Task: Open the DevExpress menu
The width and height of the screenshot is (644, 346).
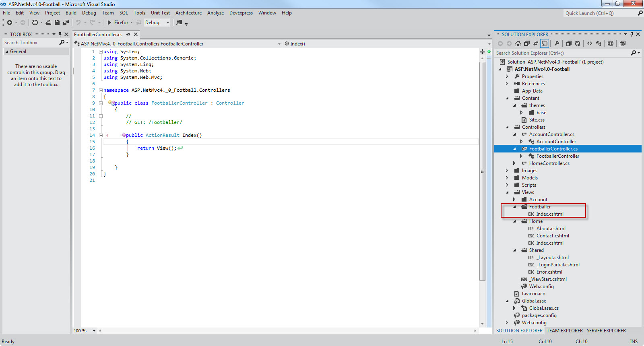Action: [241, 13]
